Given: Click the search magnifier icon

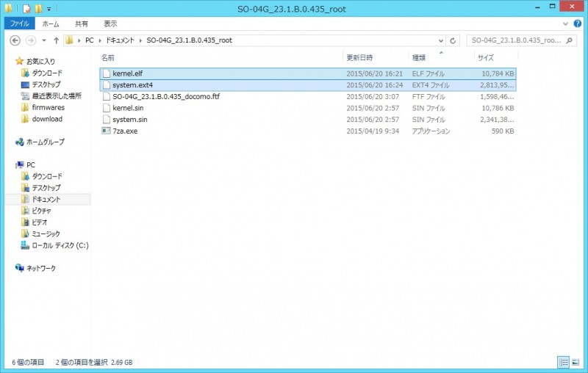Looking at the screenshot, I should pyautogui.click(x=570, y=40).
